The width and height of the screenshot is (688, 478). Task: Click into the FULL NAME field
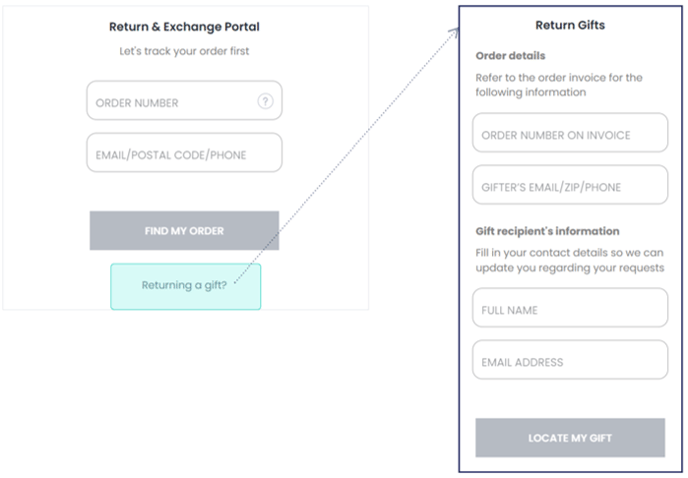(570, 307)
